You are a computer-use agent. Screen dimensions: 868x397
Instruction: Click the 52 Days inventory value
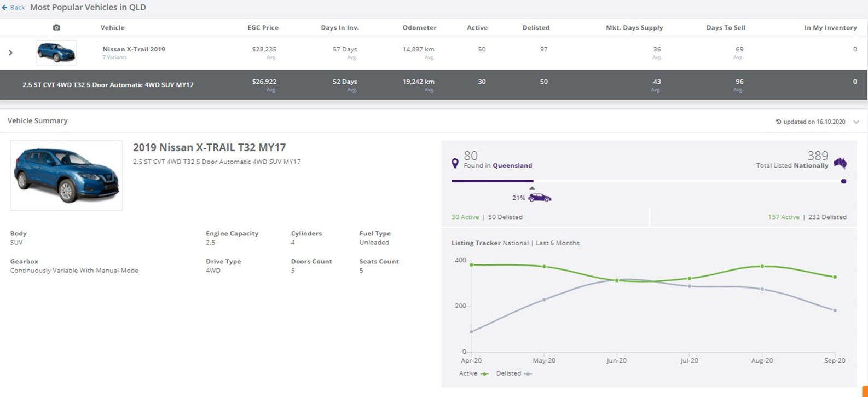pos(345,82)
